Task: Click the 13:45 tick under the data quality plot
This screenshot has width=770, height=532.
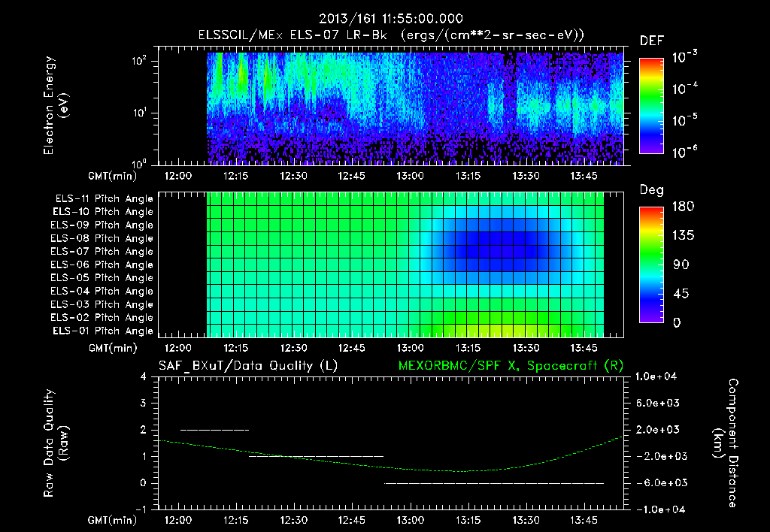Action: click(584, 520)
